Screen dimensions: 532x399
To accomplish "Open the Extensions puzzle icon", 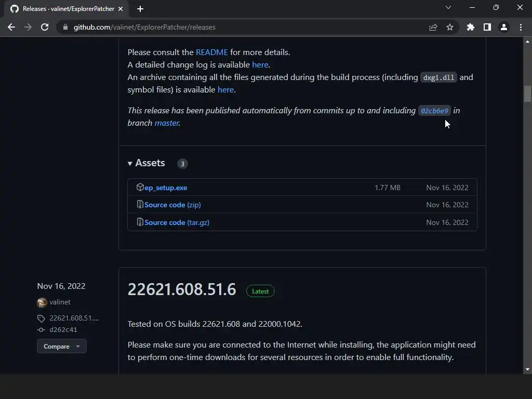I will pyautogui.click(x=471, y=27).
